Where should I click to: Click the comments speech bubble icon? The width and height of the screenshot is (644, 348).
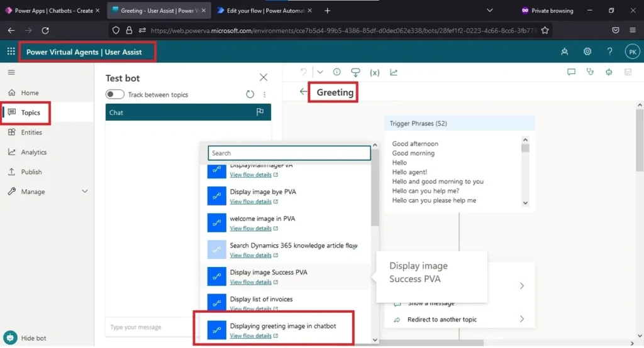[x=571, y=72]
